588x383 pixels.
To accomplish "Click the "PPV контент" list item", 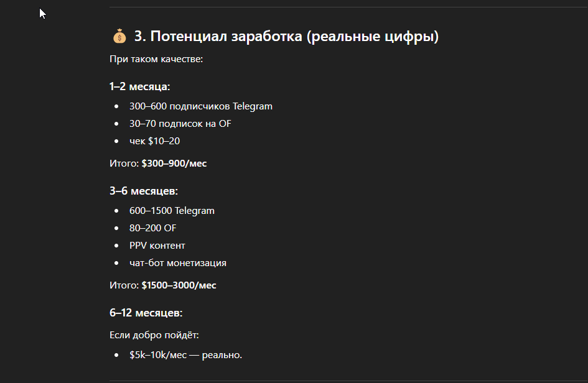I will (157, 246).
